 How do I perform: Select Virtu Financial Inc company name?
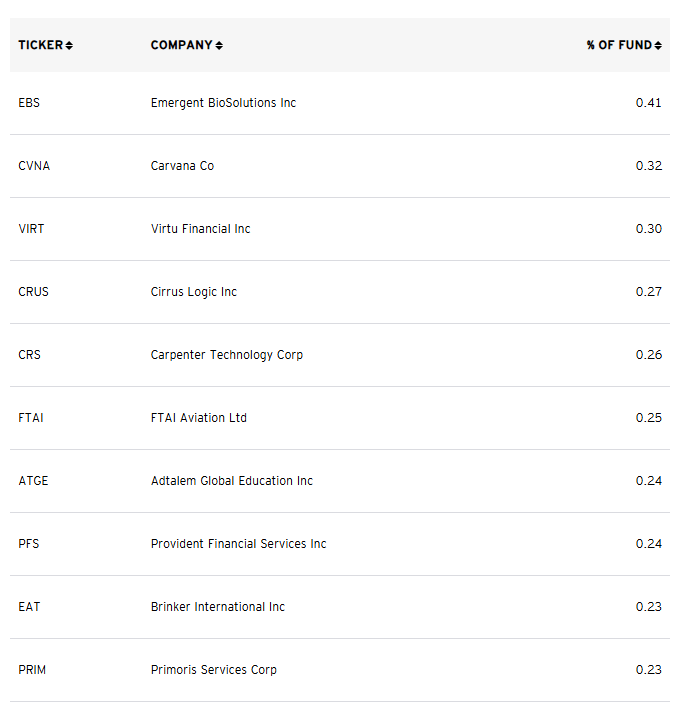pos(200,229)
